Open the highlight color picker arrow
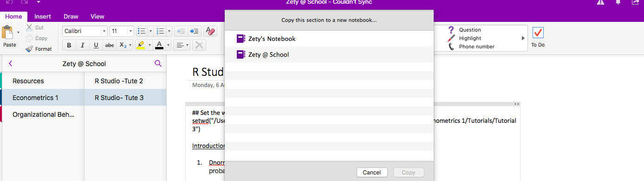The image size is (644, 181). (x=150, y=45)
